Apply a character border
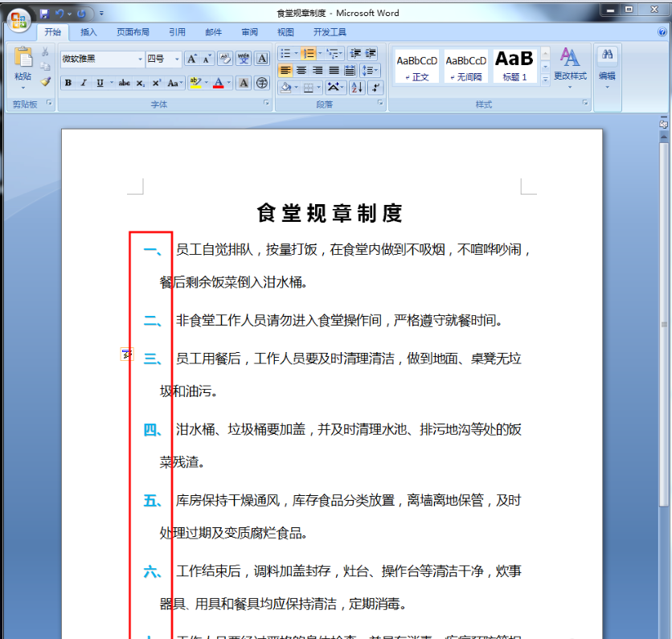Image resolution: width=672 pixels, height=639 pixels. [x=262, y=59]
